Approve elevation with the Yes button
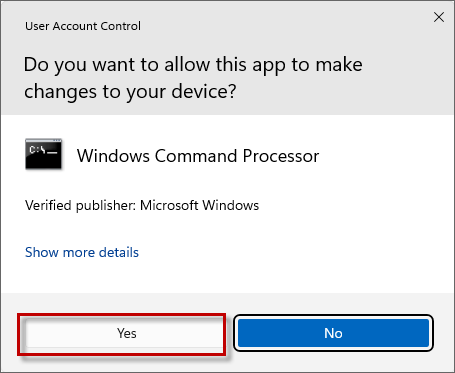Screen dimensions: 455x373 click(x=124, y=333)
